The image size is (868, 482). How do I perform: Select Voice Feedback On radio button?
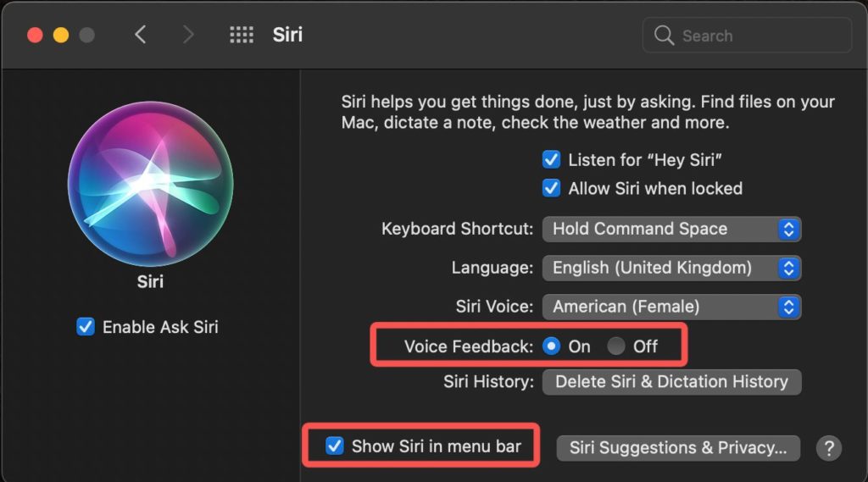(551, 346)
